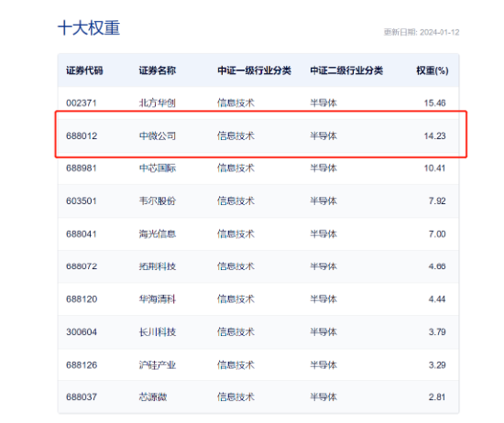Click the 十大权重 section title
The image size is (504, 423).
(89, 28)
